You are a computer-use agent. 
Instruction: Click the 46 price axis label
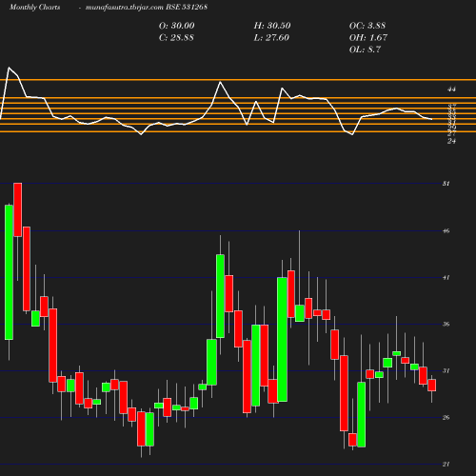446,230
